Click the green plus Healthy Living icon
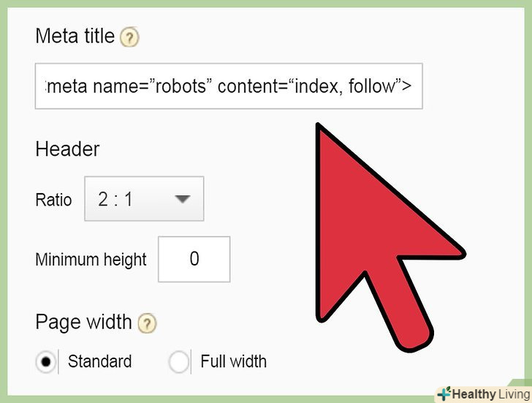Screen dimensions: 532x403 443,393
